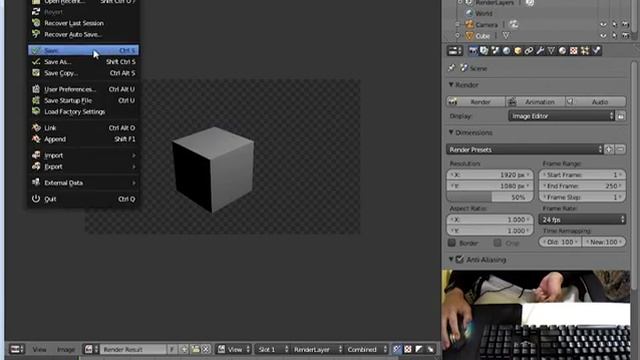Click the F fake user button

[172, 349]
